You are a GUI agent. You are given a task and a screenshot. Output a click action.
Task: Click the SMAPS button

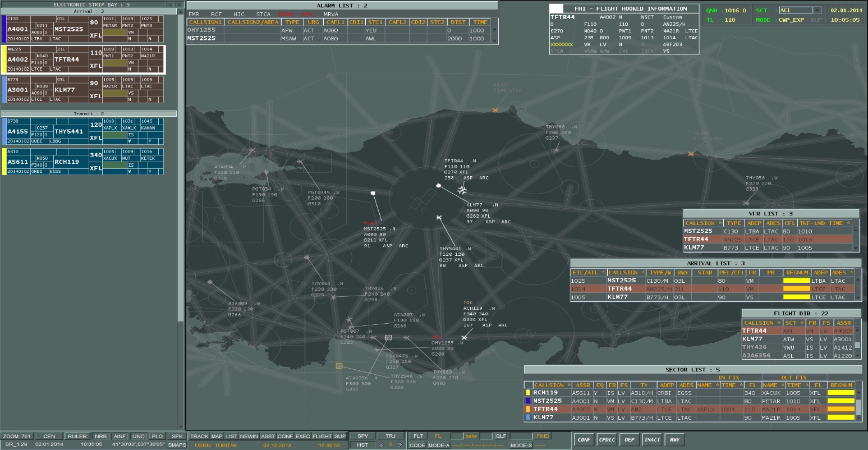(177, 445)
